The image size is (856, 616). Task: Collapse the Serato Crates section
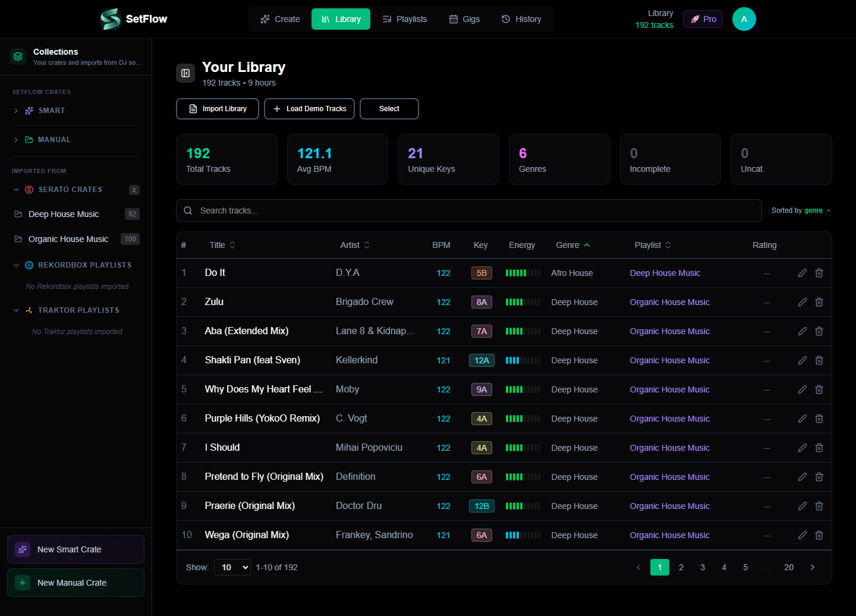pyautogui.click(x=16, y=190)
